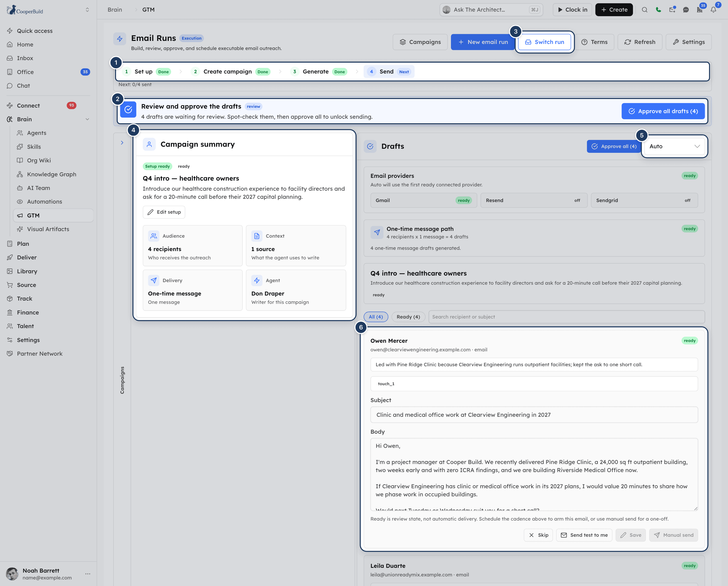Click the Search recipient or subject field
The height and width of the screenshot is (586, 728).
pyautogui.click(x=566, y=317)
